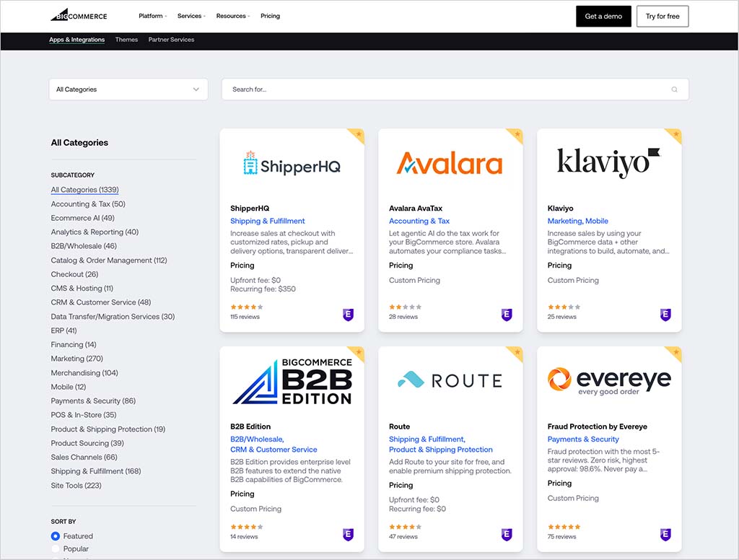Image resolution: width=739 pixels, height=560 pixels.
Task: Click the Klaviyo logo image
Action: 609,163
